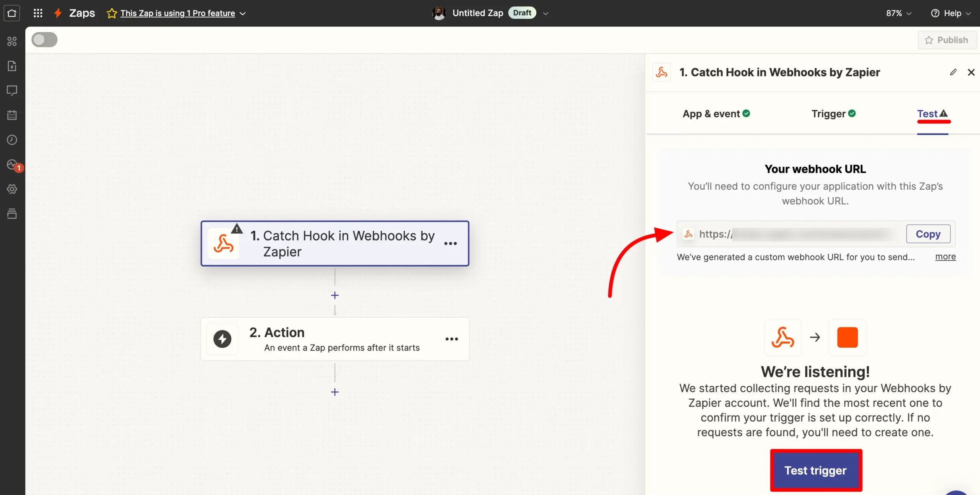Open the apps grid menu icon
The image size is (980, 495).
tap(38, 13)
